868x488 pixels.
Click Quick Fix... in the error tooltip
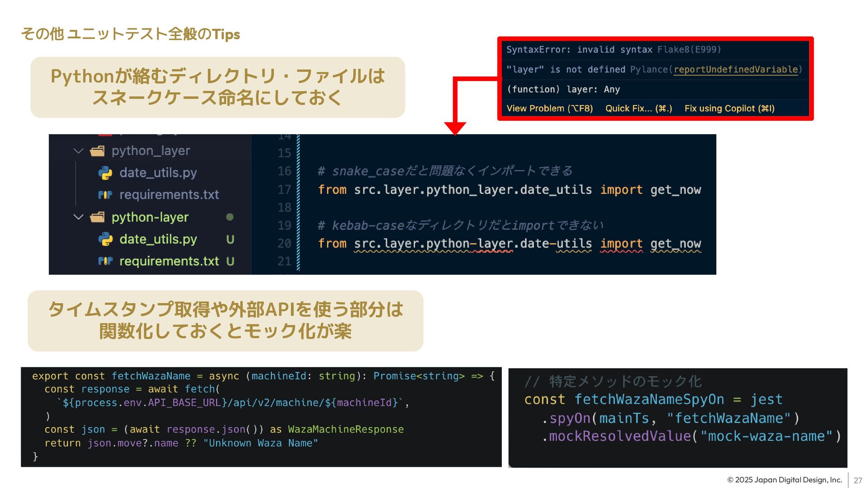click(639, 108)
